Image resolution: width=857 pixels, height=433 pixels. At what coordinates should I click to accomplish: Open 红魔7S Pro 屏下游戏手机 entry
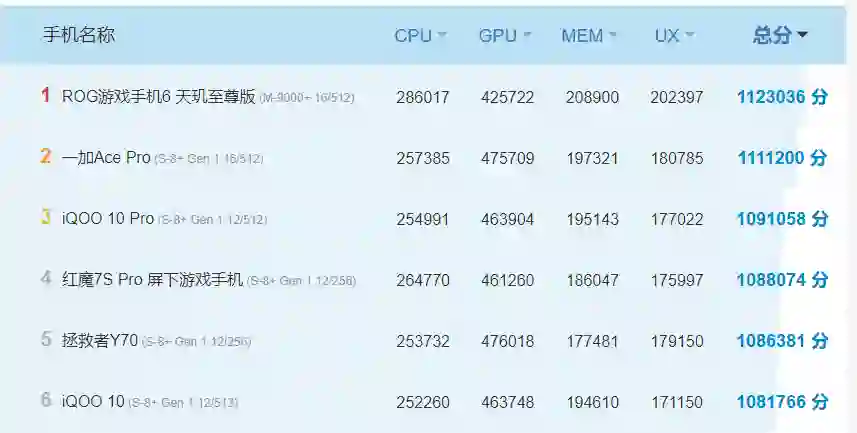[x=152, y=280]
